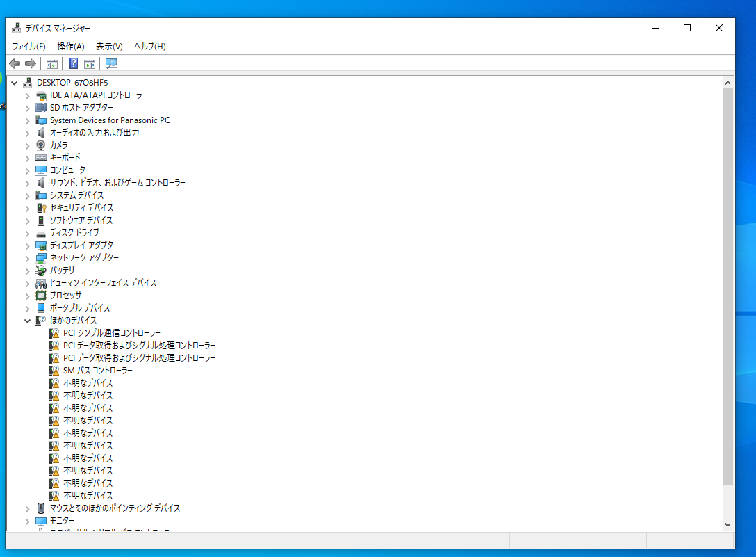This screenshot has height=557, width=756.
Task: Click the show/hide console tree icon
Action: (x=52, y=64)
